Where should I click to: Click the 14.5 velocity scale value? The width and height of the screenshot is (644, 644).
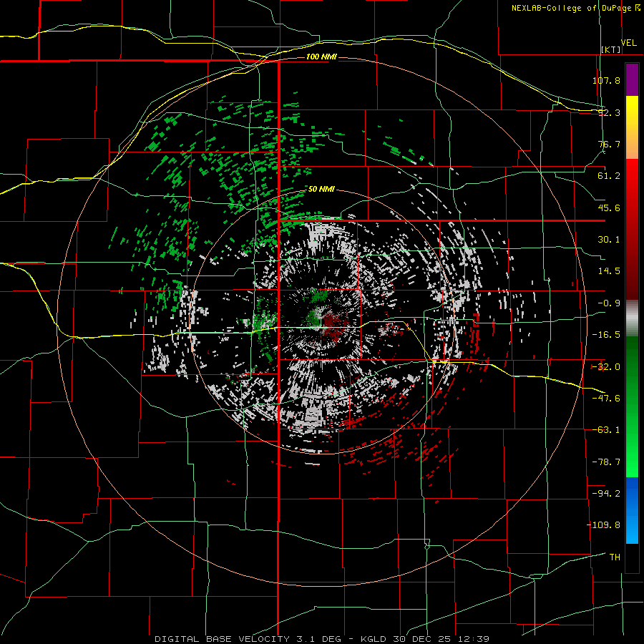(x=609, y=271)
